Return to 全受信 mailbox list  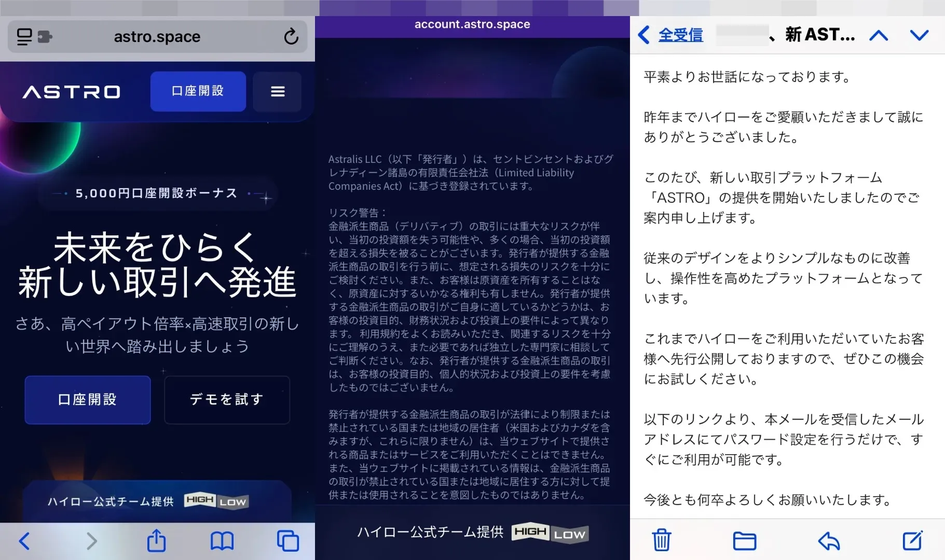(x=670, y=35)
